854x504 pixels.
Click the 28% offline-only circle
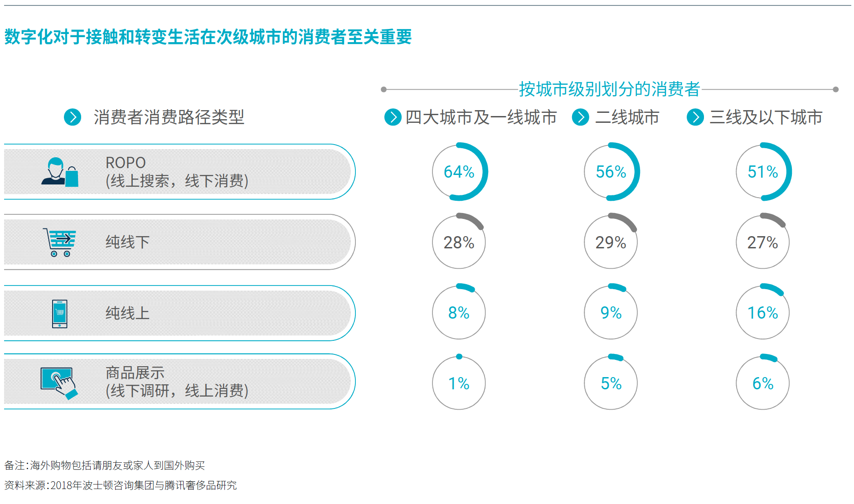click(459, 242)
